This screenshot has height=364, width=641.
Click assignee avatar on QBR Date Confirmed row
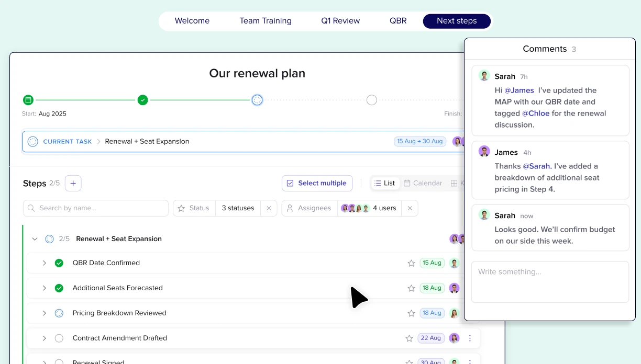coord(454,263)
